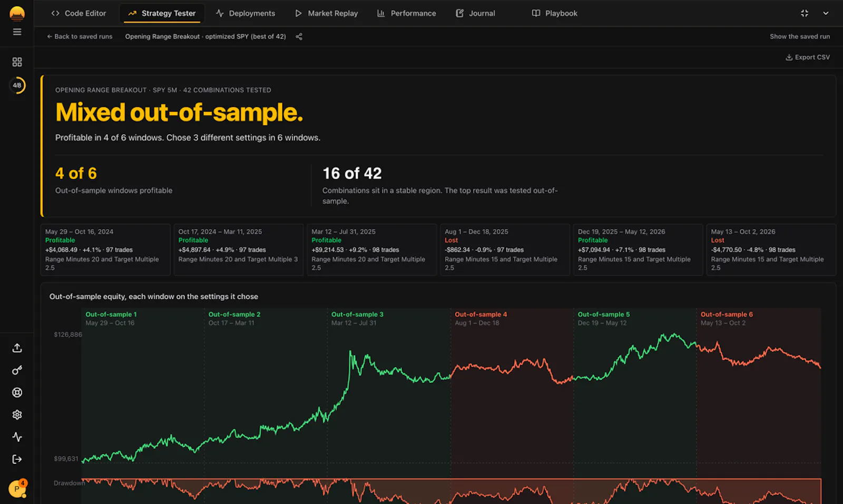Image resolution: width=843 pixels, height=504 pixels.
Task: Open the Journal tab
Action: 475,13
